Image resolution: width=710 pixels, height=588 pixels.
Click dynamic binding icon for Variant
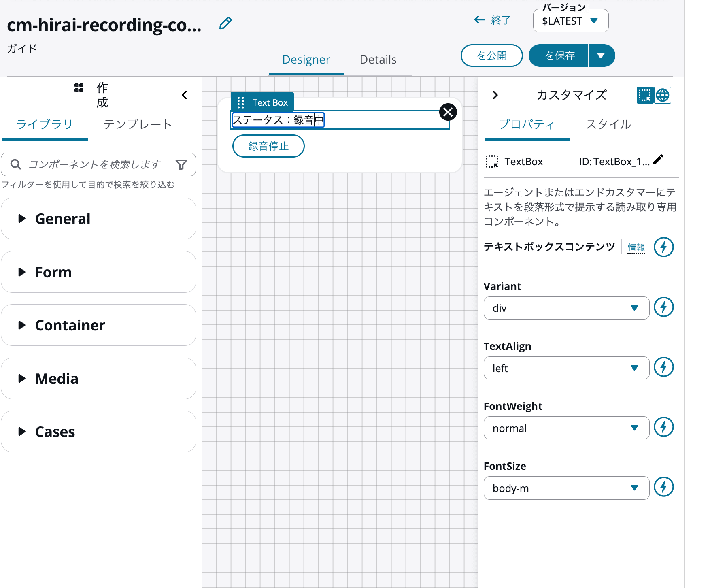(664, 307)
